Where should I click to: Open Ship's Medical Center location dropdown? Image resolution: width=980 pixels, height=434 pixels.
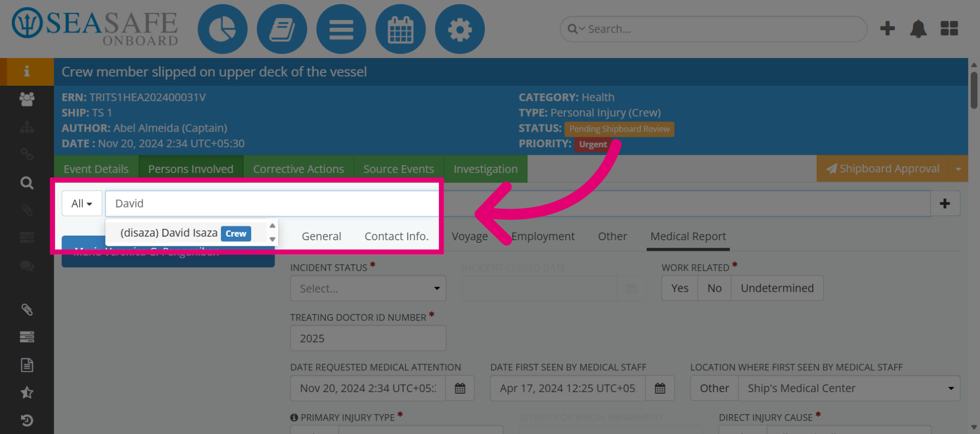849,389
